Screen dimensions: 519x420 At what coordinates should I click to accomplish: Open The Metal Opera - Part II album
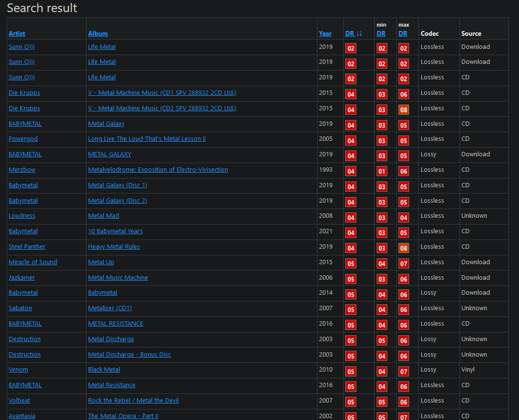123,416
